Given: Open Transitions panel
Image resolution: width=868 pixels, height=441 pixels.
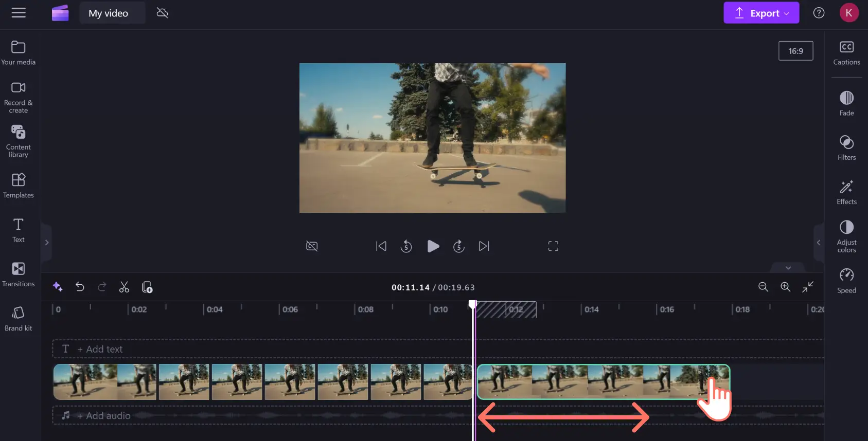Looking at the screenshot, I should click(19, 274).
